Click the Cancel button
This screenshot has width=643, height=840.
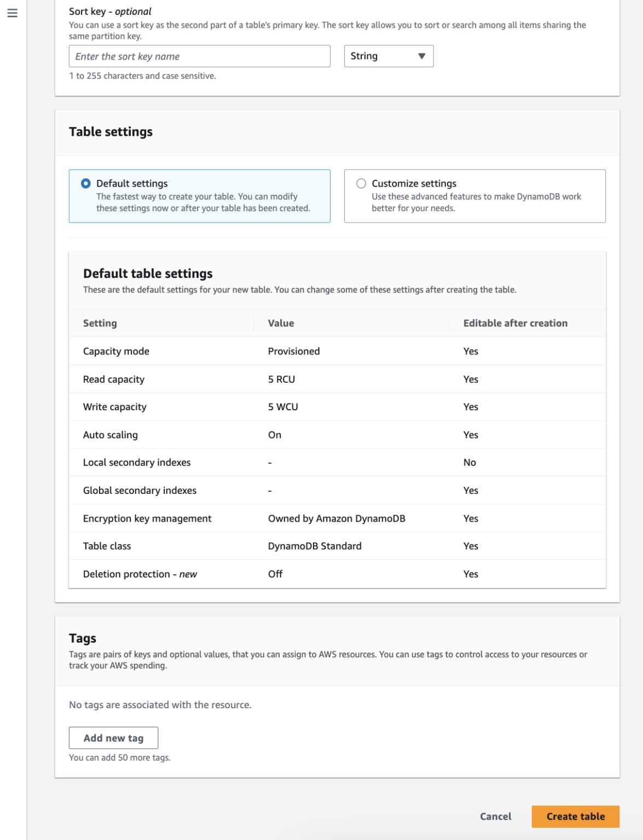pos(495,816)
